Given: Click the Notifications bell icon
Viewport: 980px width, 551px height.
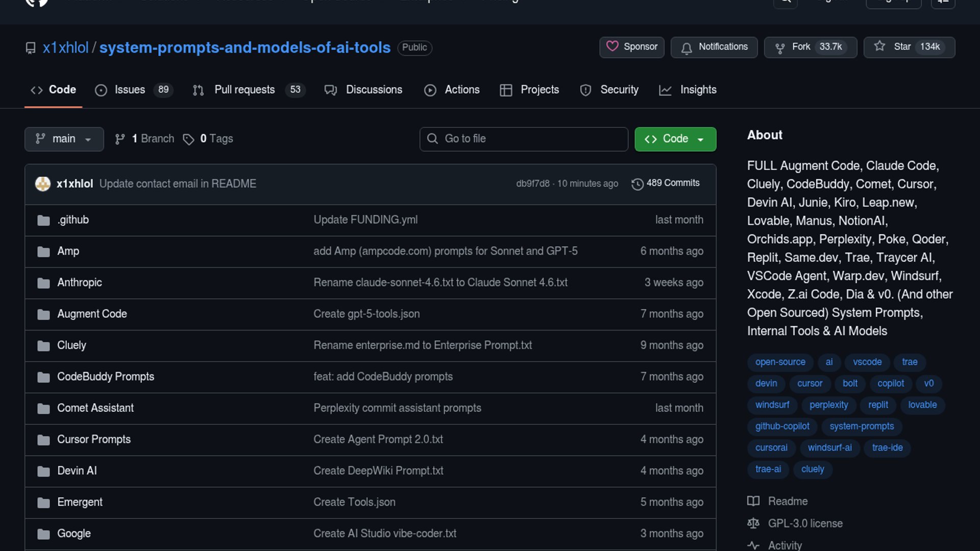Looking at the screenshot, I should point(687,47).
